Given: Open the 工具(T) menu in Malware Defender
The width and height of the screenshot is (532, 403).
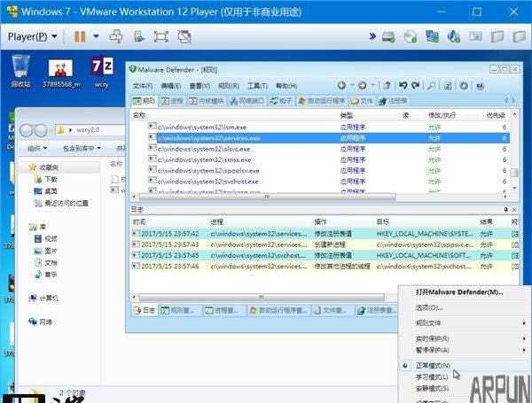Looking at the screenshot, I should (256, 86).
